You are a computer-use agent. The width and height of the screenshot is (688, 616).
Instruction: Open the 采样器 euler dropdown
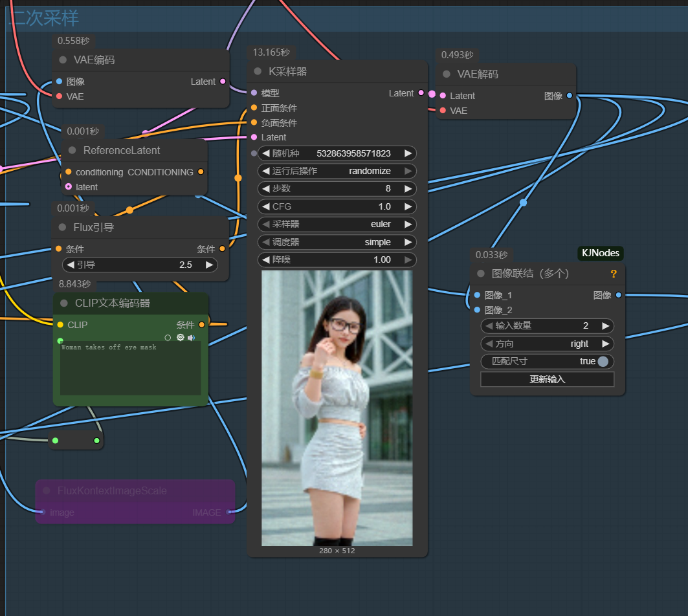[337, 224]
